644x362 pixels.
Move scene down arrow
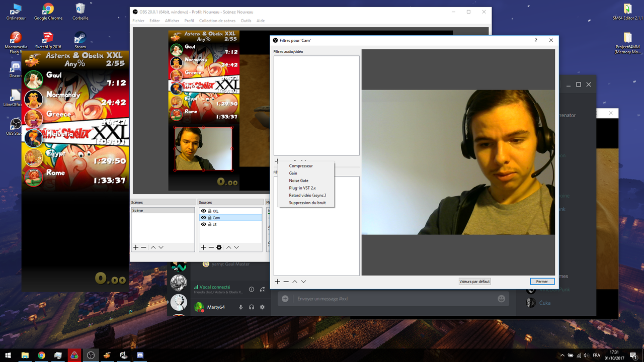click(x=161, y=247)
